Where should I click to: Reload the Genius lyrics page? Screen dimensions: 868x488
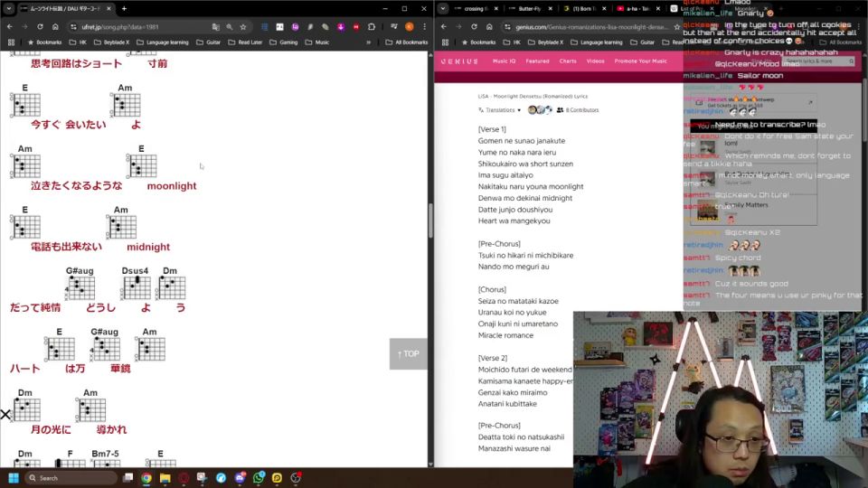click(474, 26)
